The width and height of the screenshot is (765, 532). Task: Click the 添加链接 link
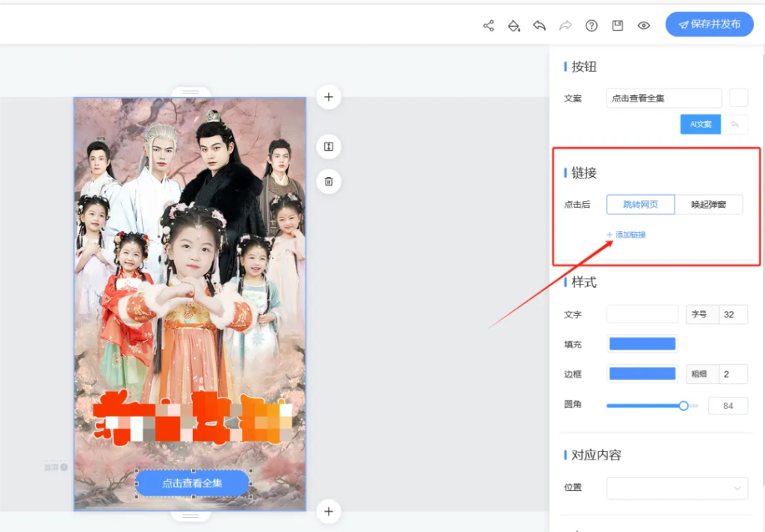pyautogui.click(x=627, y=235)
